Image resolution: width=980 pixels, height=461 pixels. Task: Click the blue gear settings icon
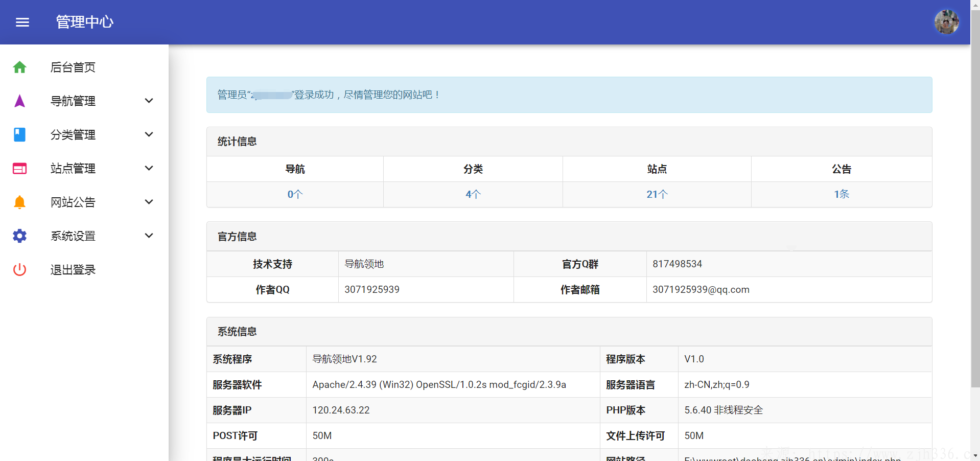(19, 236)
